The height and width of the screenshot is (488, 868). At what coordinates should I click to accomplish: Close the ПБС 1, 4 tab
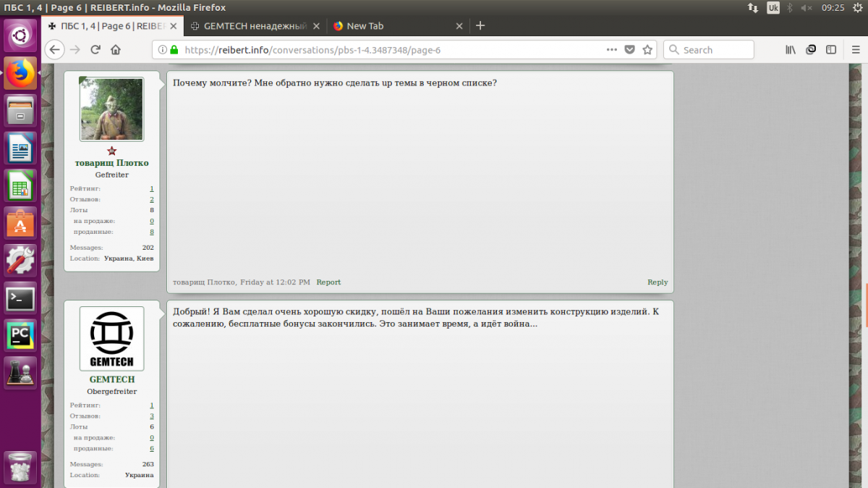click(x=174, y=26)
